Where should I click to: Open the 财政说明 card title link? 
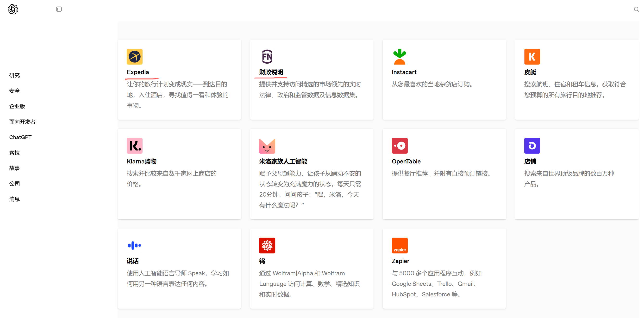271,72
